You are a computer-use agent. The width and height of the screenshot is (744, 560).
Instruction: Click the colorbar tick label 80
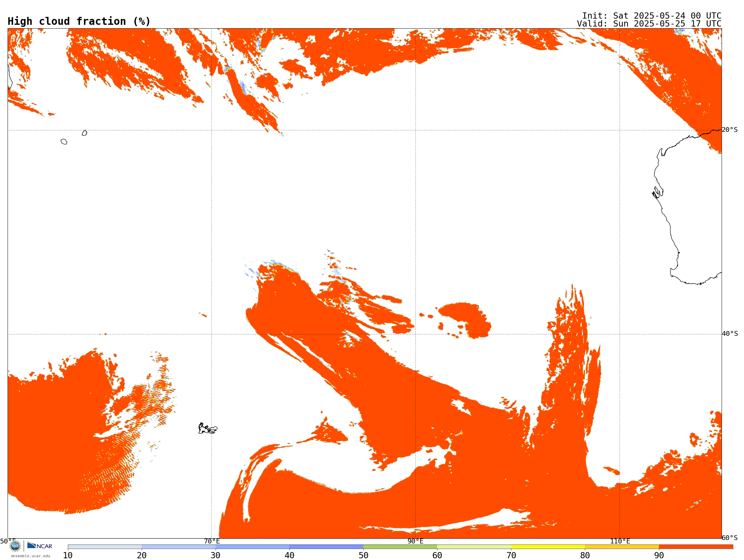pos(585,556)
